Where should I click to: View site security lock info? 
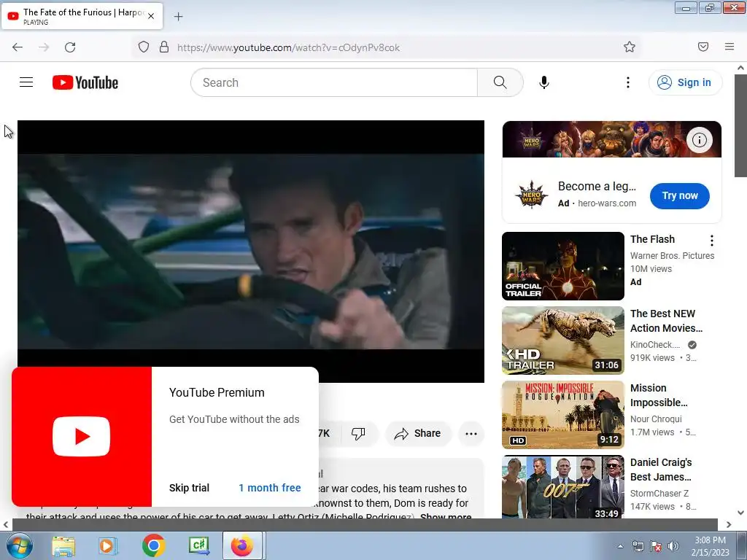coord(164,47)
